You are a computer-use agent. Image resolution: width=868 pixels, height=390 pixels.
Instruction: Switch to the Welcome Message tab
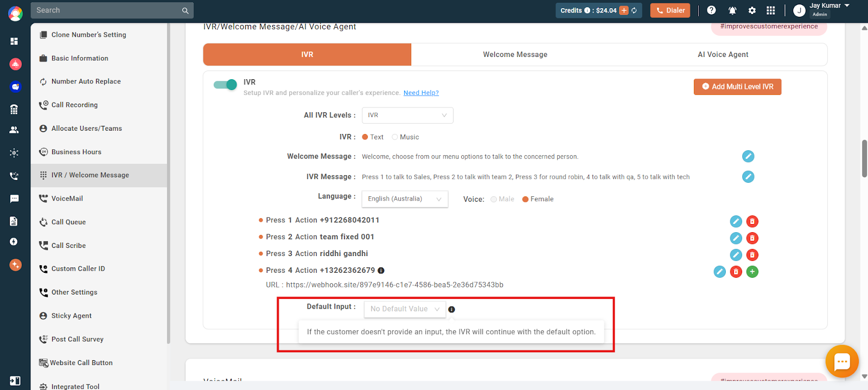click(x=515, y=54)
